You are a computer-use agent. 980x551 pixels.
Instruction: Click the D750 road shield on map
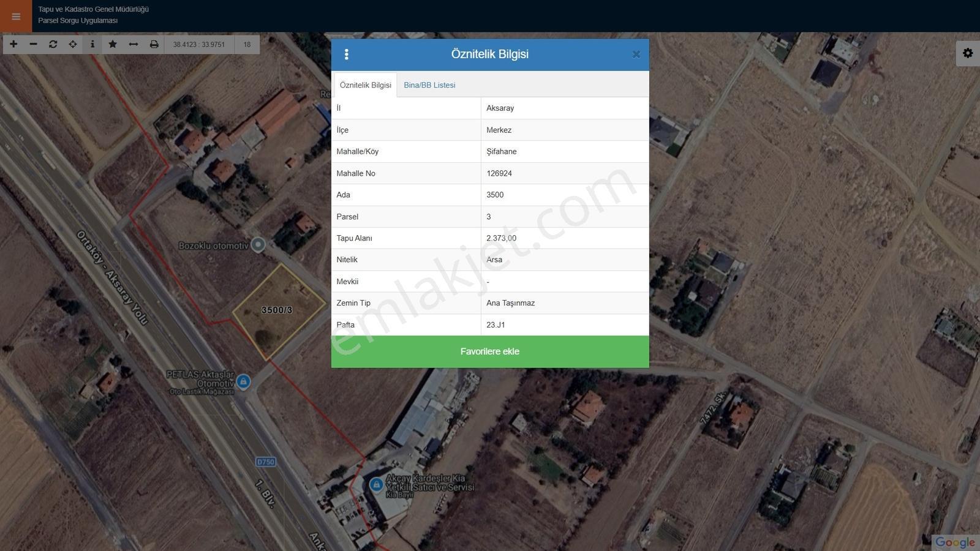(x=266, y=462)
